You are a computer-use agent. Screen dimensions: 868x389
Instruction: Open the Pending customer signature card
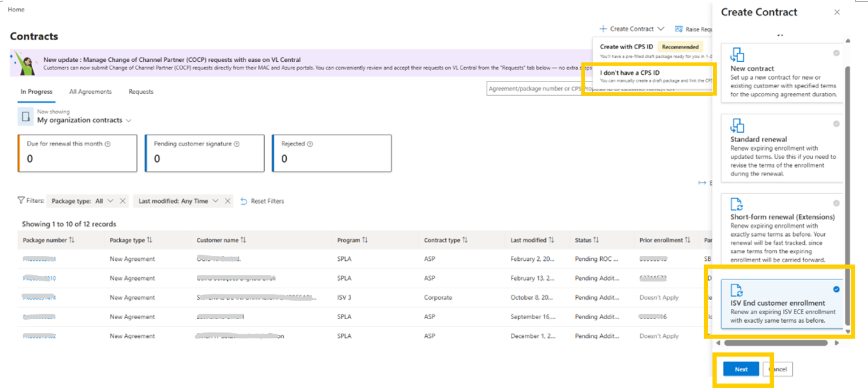pyautogui.click(x=205, y=154)
